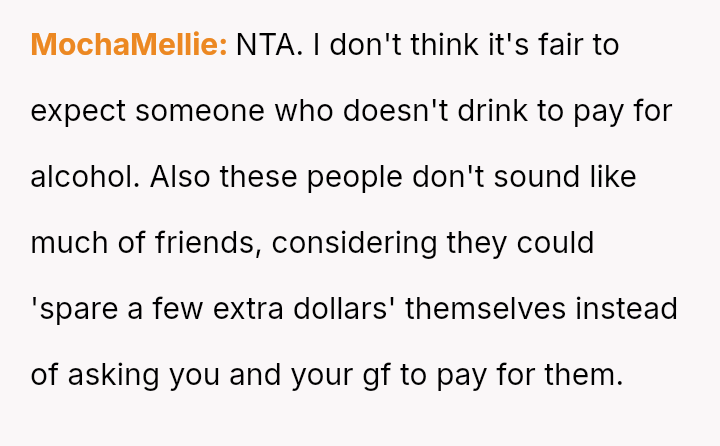Screen dimensions: 720x446
Task: Click the MochaMellie username link
Action: tap(130, 45)
